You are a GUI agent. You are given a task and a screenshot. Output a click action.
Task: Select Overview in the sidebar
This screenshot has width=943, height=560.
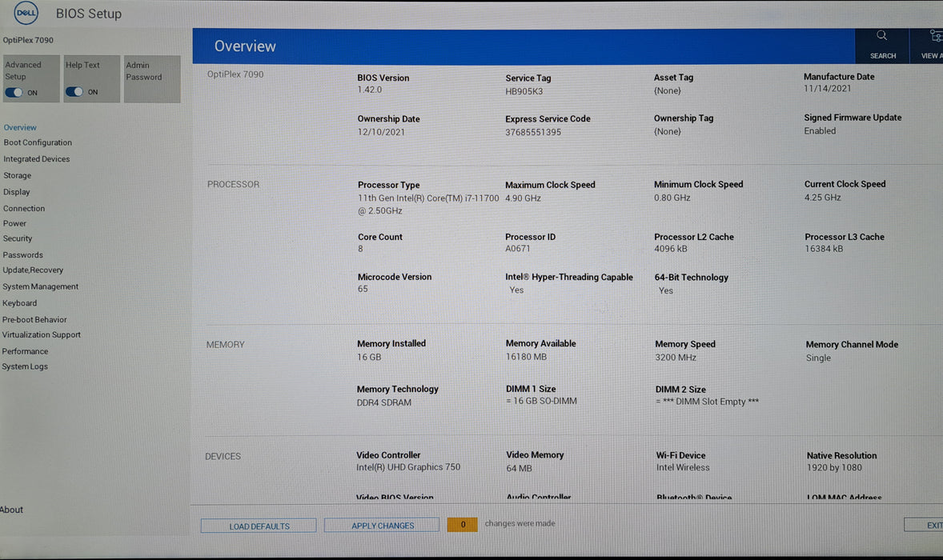(20, 127)
